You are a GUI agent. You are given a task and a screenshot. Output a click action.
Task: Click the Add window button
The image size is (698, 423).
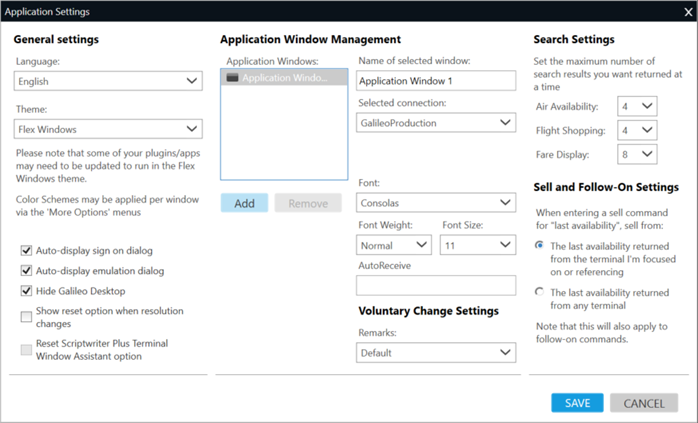click(244, 203)
